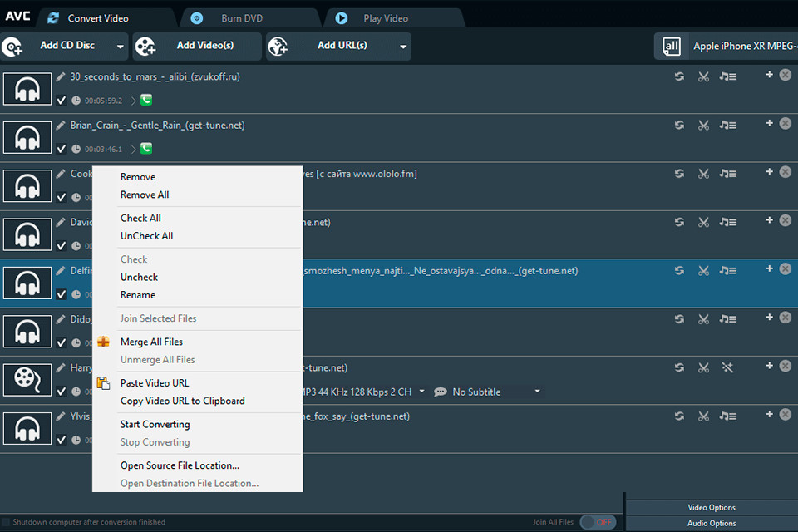Choose Merge All Files from the context menu
798x532 pixels.
(151, 342)
